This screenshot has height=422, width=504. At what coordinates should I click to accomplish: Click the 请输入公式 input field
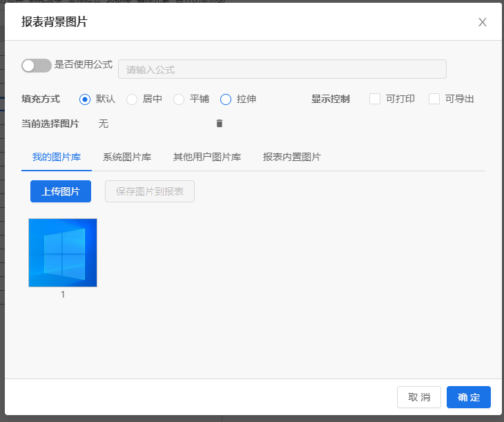pos(282,69)
